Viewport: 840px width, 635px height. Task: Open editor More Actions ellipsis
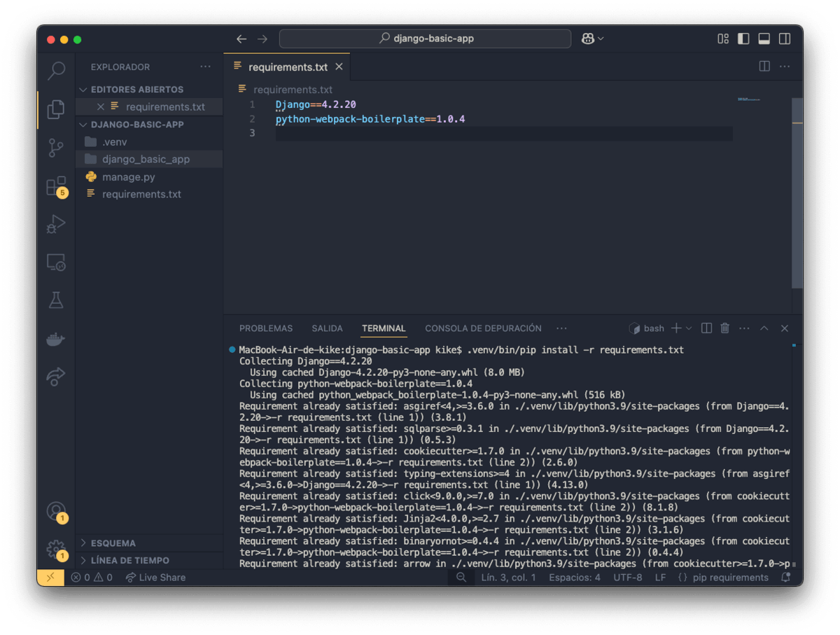tap(785, 67)
